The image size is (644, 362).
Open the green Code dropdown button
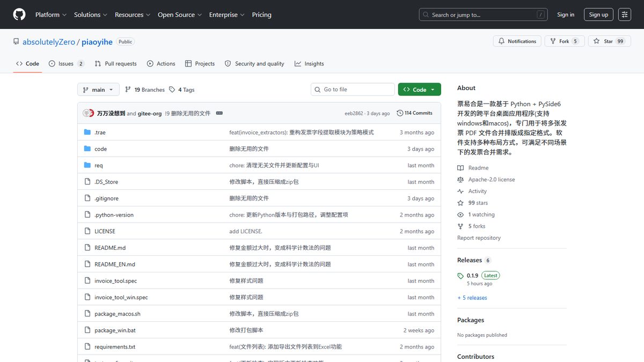pyautogui.click(x=420, y=90)
